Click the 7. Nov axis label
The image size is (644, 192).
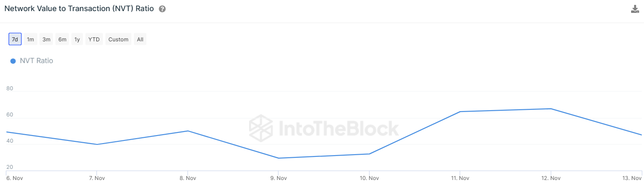coord(97,178)
